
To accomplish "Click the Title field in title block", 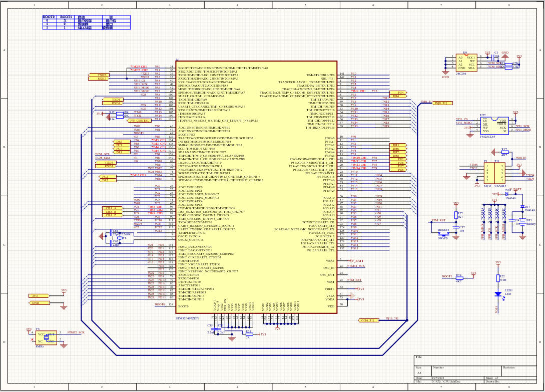I will click(x=475, y=360).
